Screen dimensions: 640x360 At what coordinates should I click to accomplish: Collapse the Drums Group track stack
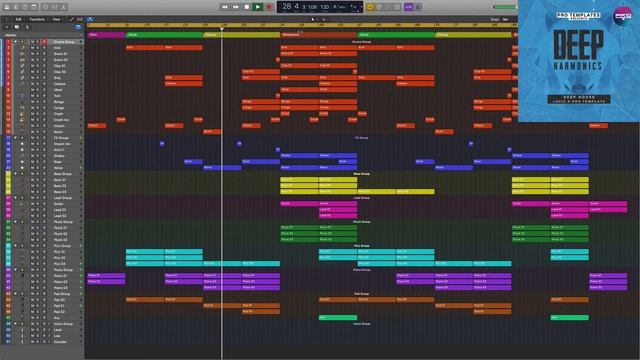(x=15, y=42)
